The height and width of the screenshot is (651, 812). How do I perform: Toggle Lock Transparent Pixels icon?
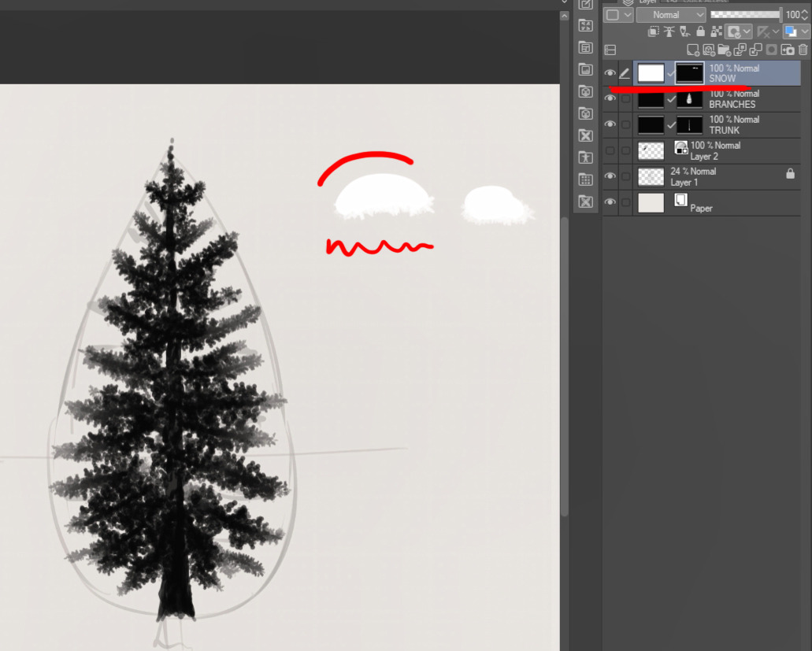716,31
